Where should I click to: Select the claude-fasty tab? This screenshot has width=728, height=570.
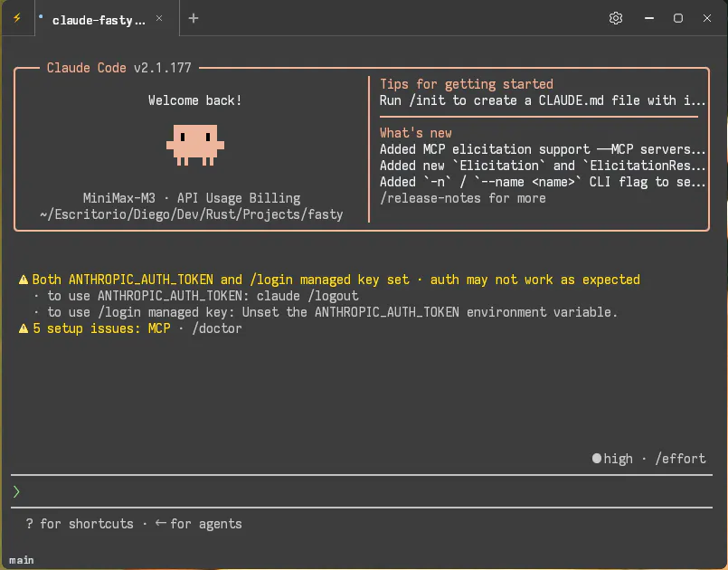click(107, 19)
